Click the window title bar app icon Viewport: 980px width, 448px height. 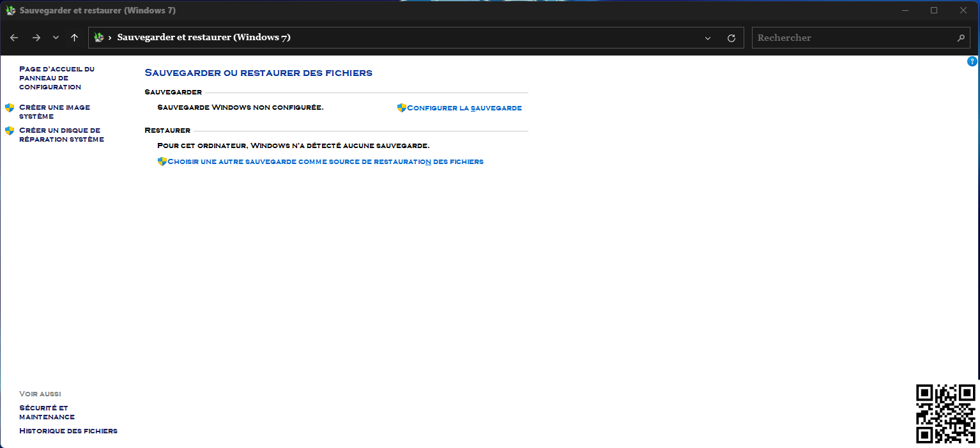(10, 10)
